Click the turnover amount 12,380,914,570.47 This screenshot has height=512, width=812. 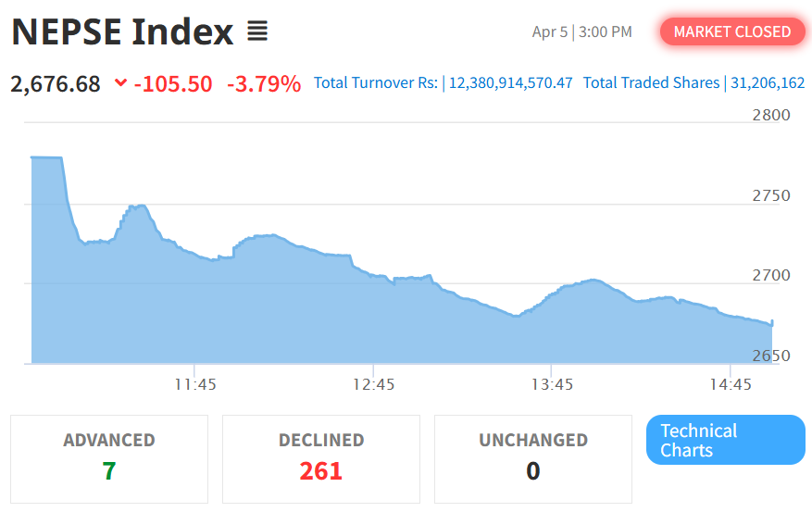(511, 83)
